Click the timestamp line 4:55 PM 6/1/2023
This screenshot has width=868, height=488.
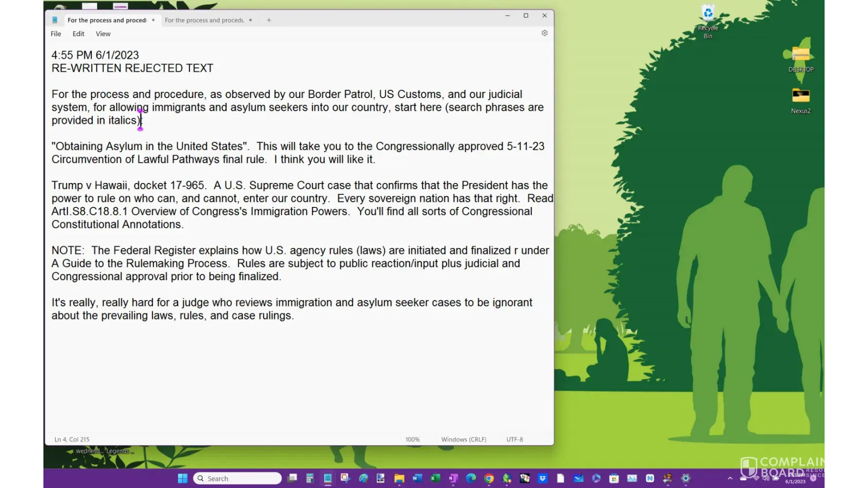95,55
